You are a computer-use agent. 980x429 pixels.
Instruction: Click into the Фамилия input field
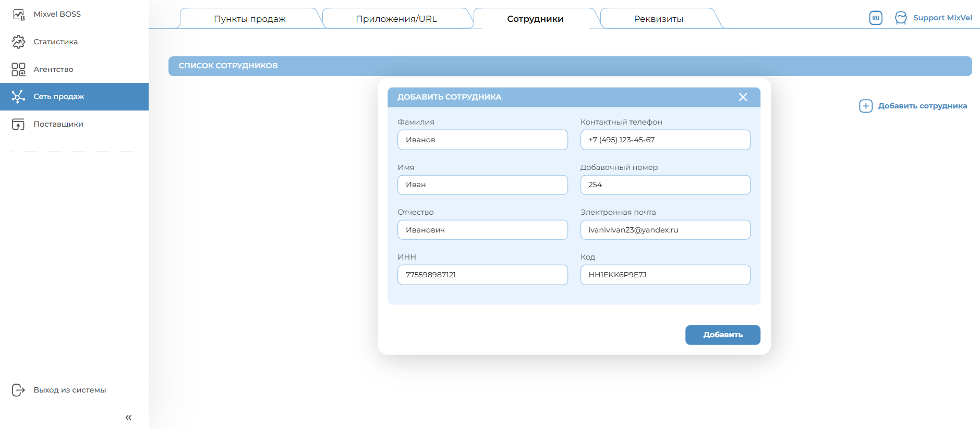(482, 140)
